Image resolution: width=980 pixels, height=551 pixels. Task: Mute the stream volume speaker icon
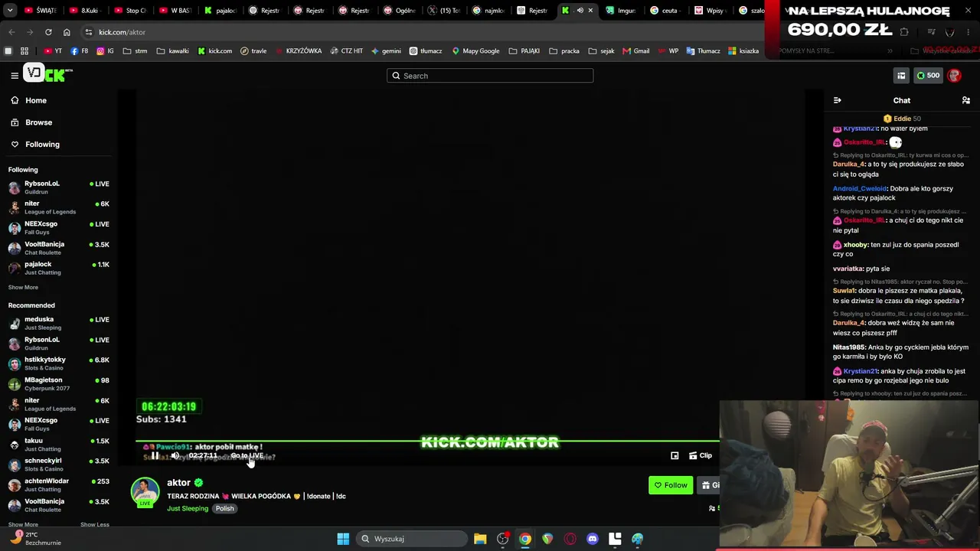(175, 456)
